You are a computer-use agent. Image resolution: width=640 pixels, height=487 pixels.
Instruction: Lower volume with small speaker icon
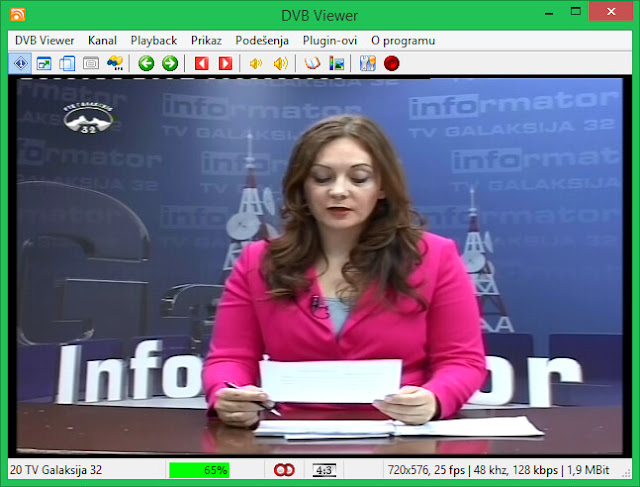pos(256,64)
